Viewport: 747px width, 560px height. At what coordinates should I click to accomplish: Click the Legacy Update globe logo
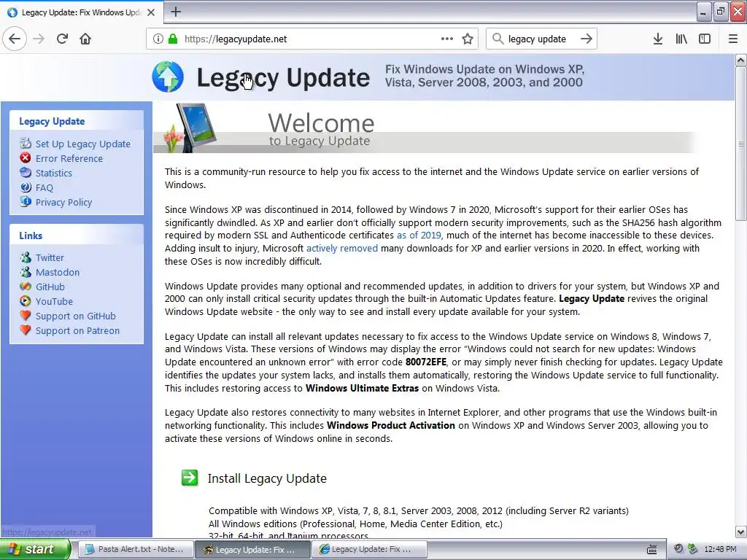(x=168, y=77)
